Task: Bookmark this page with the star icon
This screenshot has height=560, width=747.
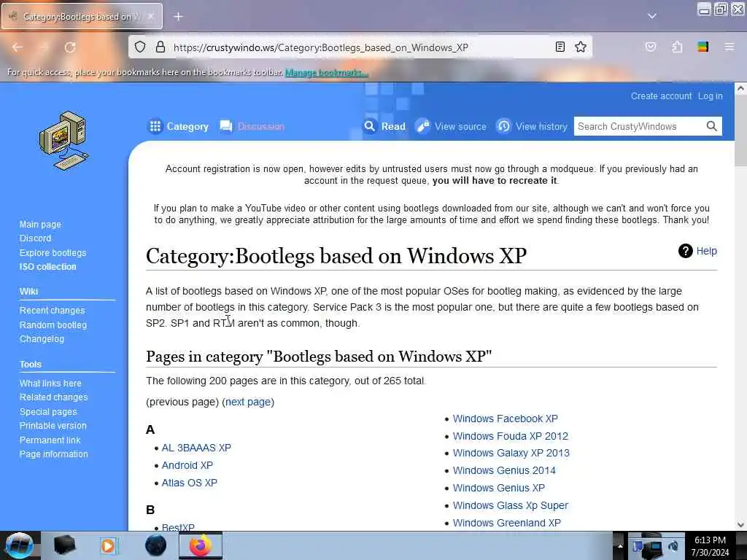Action: pyautogui.click(x=580, y=47)
